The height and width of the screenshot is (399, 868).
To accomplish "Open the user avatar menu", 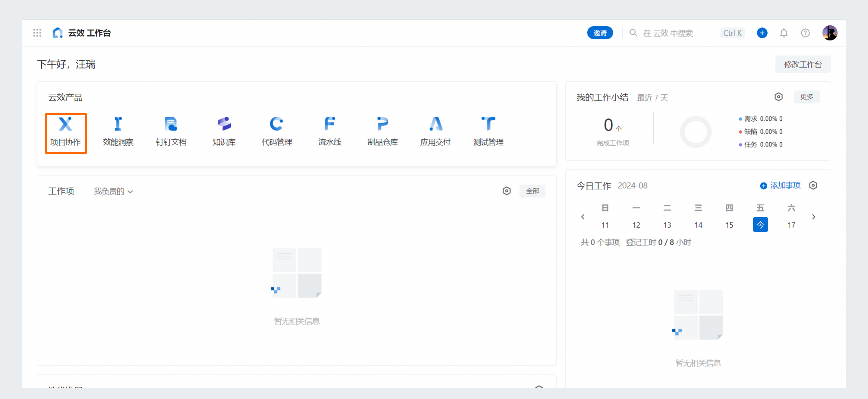I will (x=830, y=33).
